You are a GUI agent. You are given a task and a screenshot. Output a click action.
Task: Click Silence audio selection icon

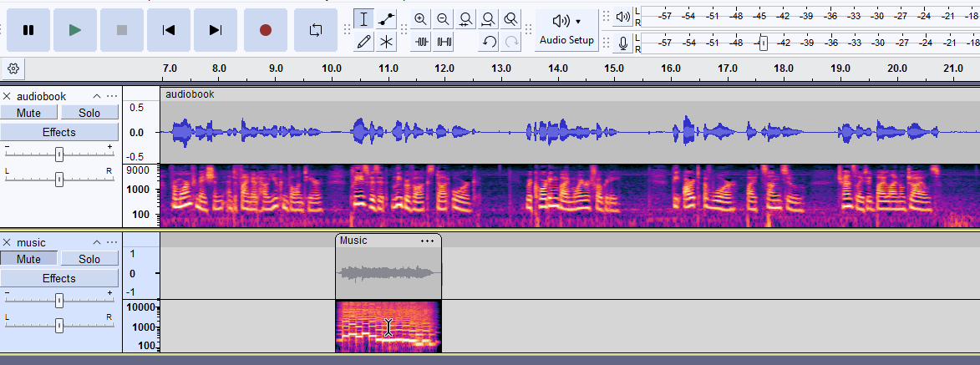pos(444,42)
